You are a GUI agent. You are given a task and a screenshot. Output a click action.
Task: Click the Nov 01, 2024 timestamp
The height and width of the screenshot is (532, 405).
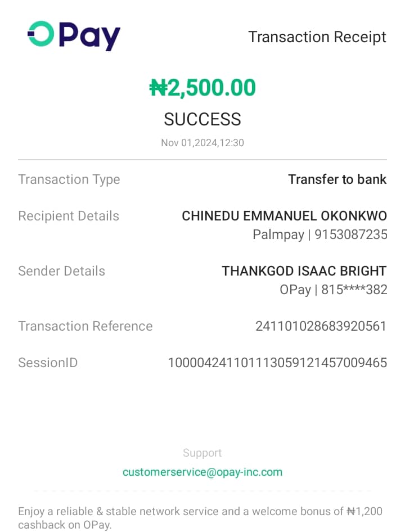202,143
